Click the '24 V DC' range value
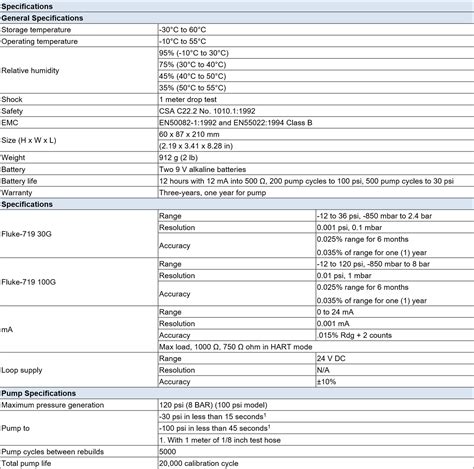 click(x=331, y=359)
